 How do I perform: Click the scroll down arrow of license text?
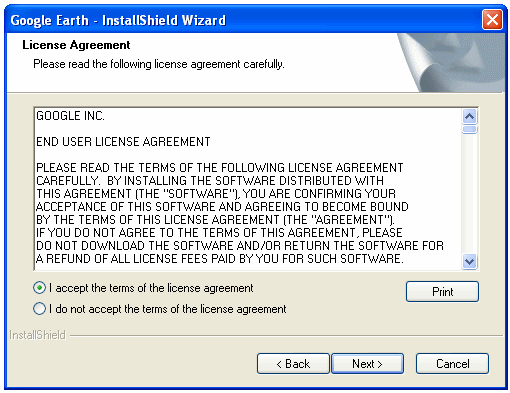(x=469, y=261)
